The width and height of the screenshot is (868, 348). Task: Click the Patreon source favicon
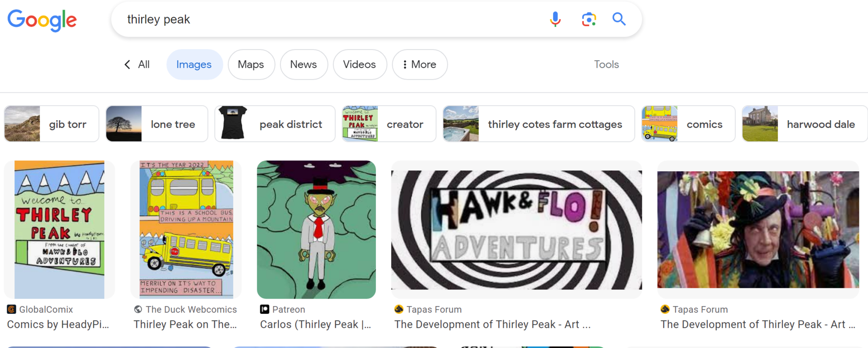(x=265, y=310)
